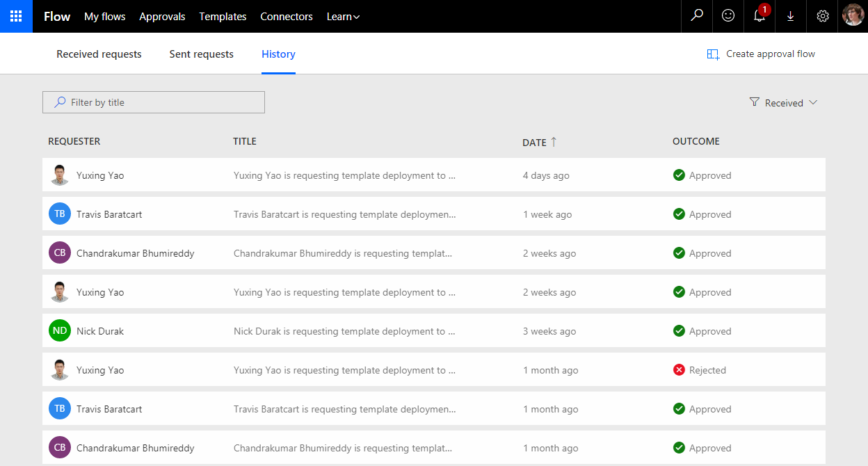Viewport: 868px width, 466px height.
Task: Click Create approval flow button
Action: [761, 54]
